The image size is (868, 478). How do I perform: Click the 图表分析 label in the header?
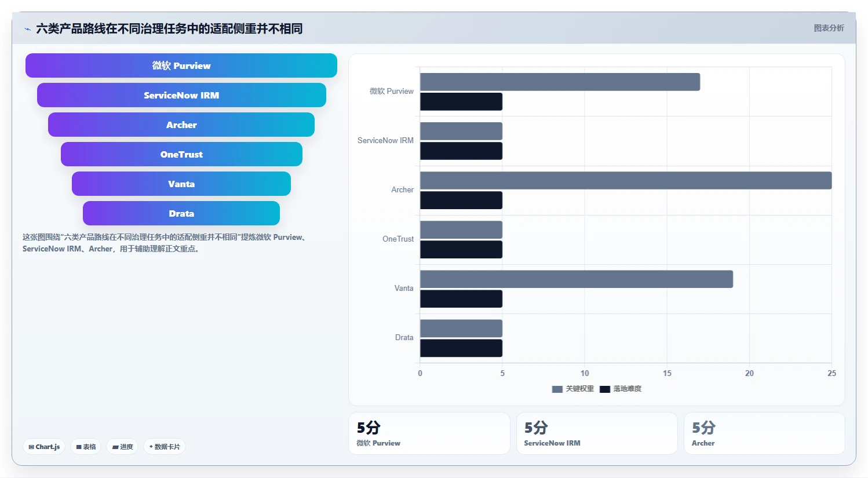829,28
